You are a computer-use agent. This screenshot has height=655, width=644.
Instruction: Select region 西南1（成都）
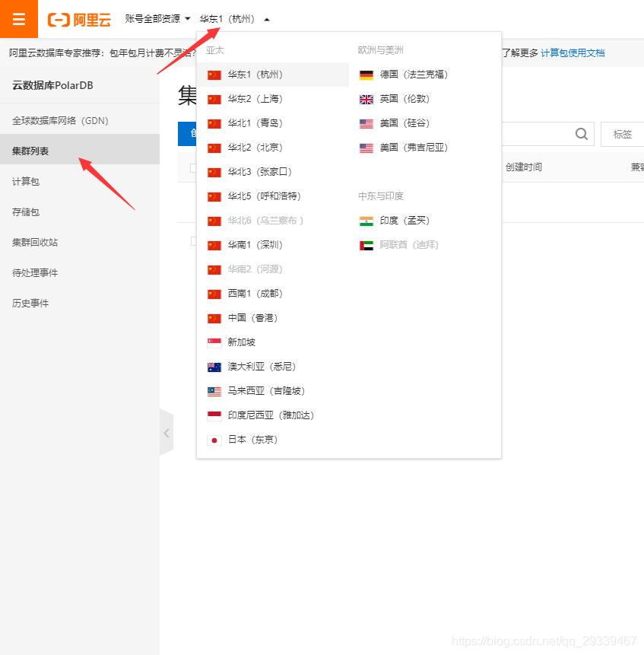(x=273, y=294)
